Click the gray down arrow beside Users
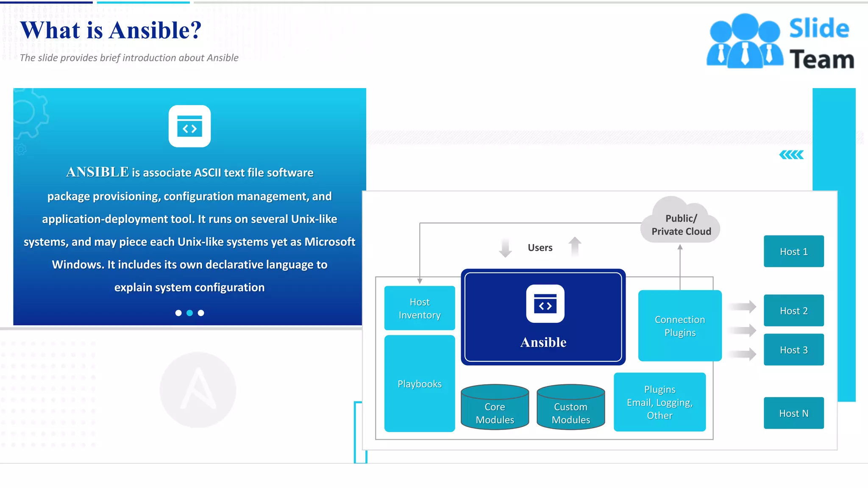 point(505,248)
